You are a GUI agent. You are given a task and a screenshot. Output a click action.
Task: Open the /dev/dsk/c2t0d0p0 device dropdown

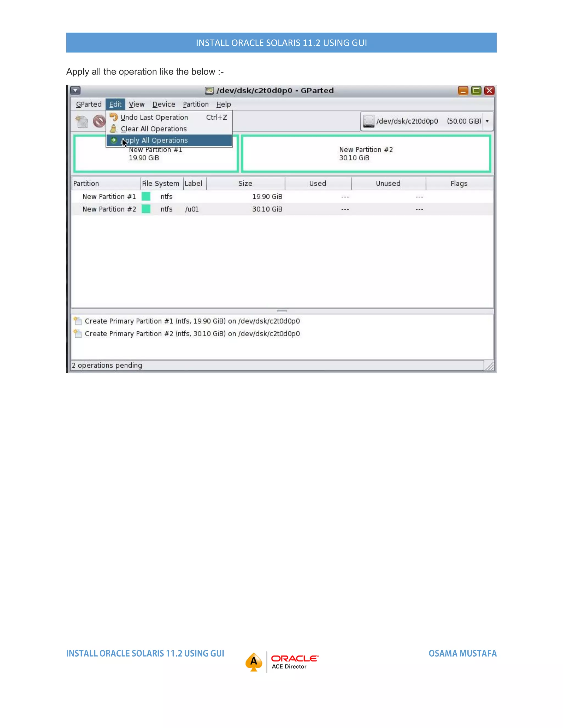click(x=427, y=121)
